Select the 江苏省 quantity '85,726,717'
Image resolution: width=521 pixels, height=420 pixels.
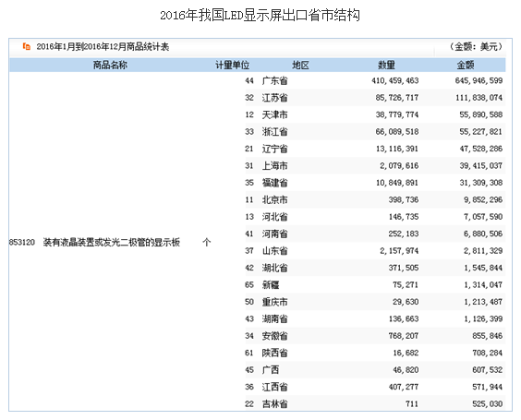[x=397, y=98]
